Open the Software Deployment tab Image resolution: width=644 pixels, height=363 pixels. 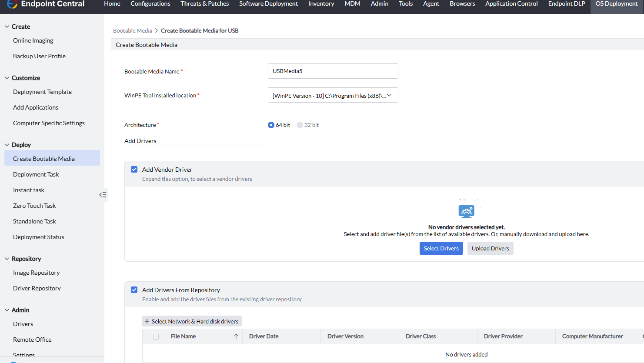tap(268, 3)
